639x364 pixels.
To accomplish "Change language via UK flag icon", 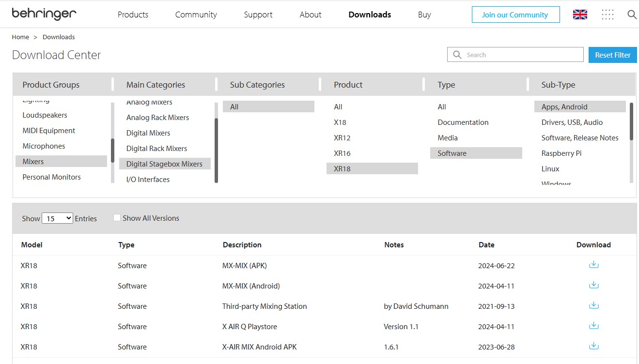I will click(580, 15).
